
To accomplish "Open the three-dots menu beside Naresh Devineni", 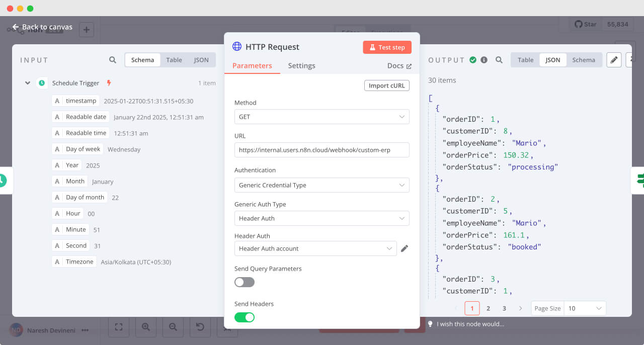I will [x=85, y=330].
